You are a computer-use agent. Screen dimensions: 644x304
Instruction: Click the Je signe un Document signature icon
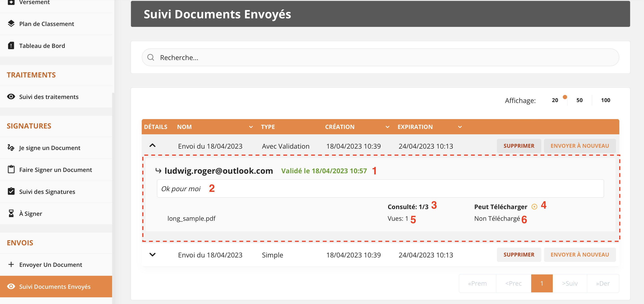click(x=11, y=148)
